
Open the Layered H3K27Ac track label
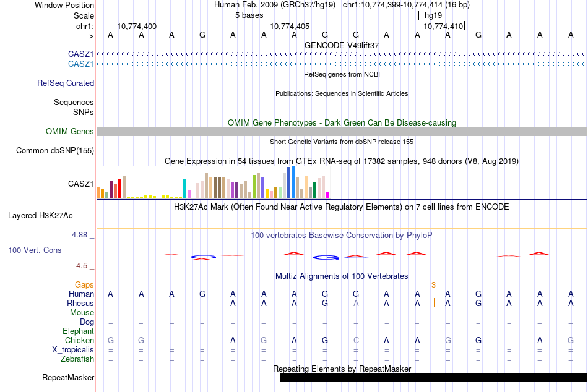coord(40,216)
